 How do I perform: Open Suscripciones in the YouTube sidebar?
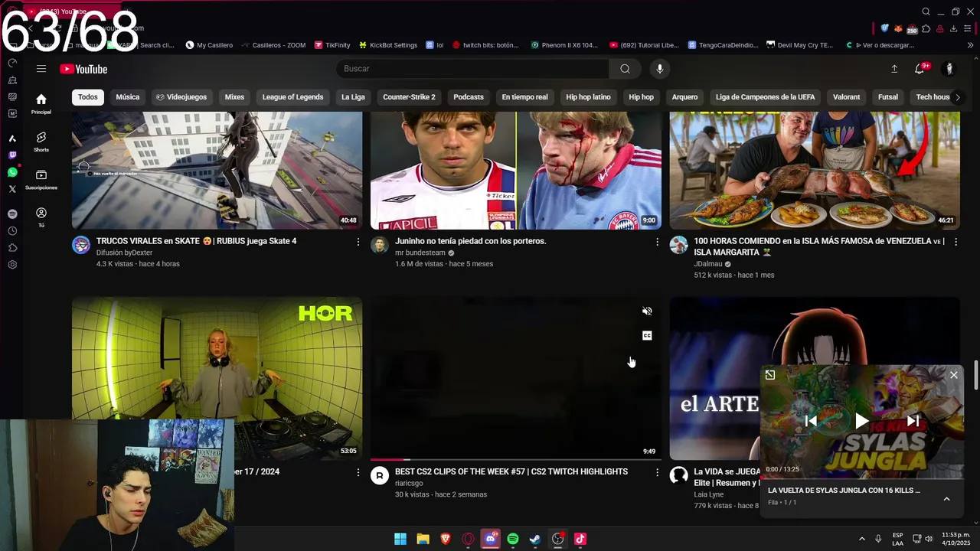tap(41, 179)
